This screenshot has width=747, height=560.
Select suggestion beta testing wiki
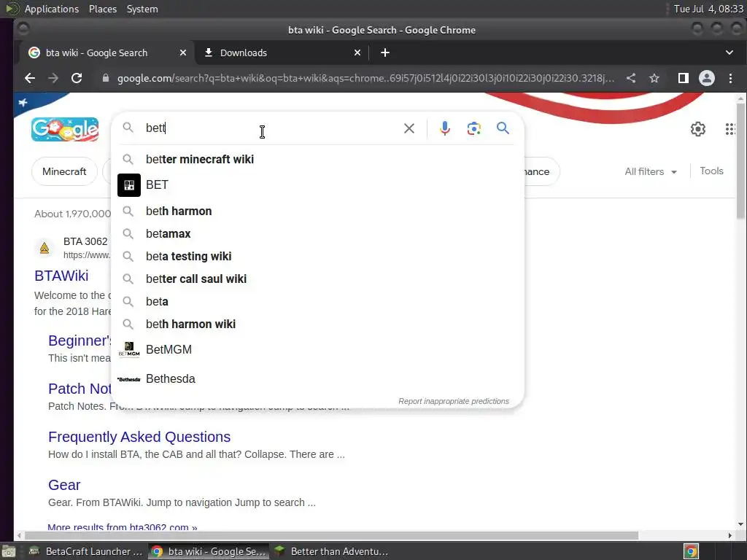coord(317,256)
